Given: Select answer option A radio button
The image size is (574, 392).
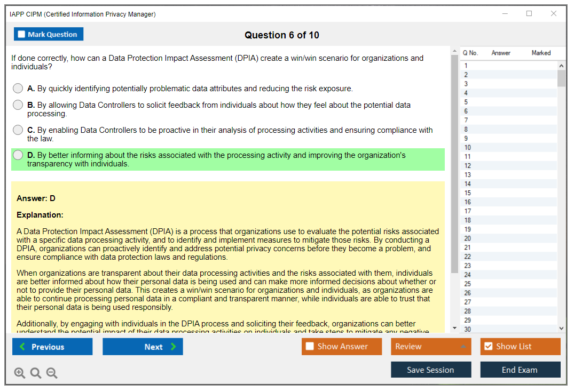Looking at the screenshot, I should coord(18,89).
